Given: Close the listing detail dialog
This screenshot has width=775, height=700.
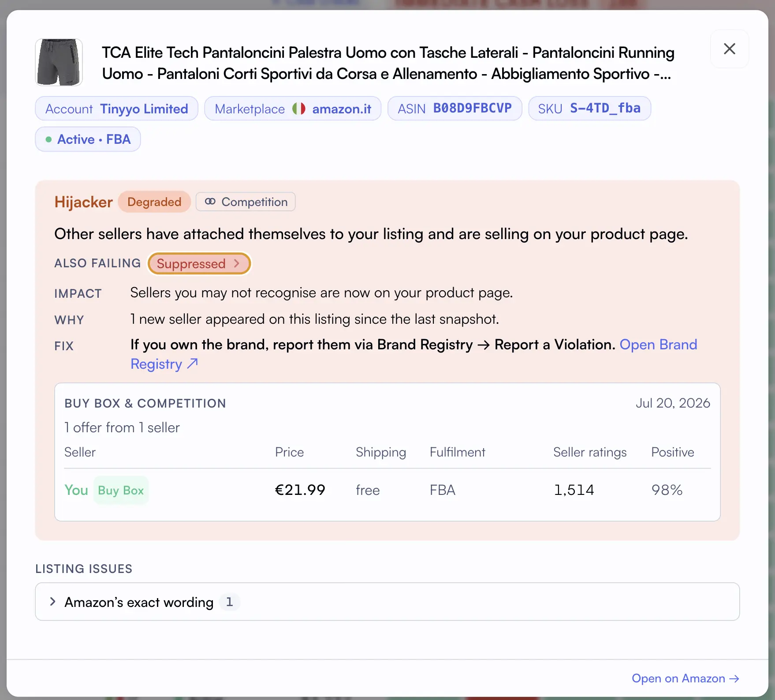Looking at the screenshot, I should point(730,49).
